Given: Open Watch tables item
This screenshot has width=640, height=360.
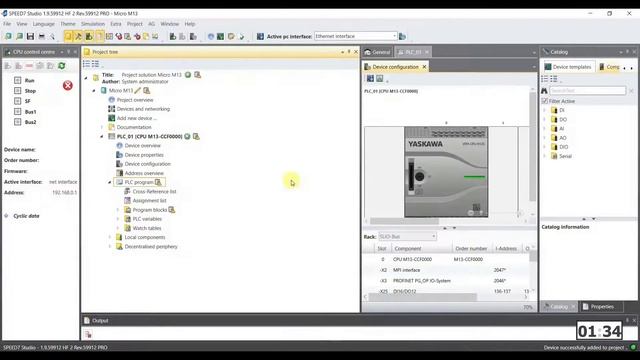Looking at the screenshot, I should 147,228.
